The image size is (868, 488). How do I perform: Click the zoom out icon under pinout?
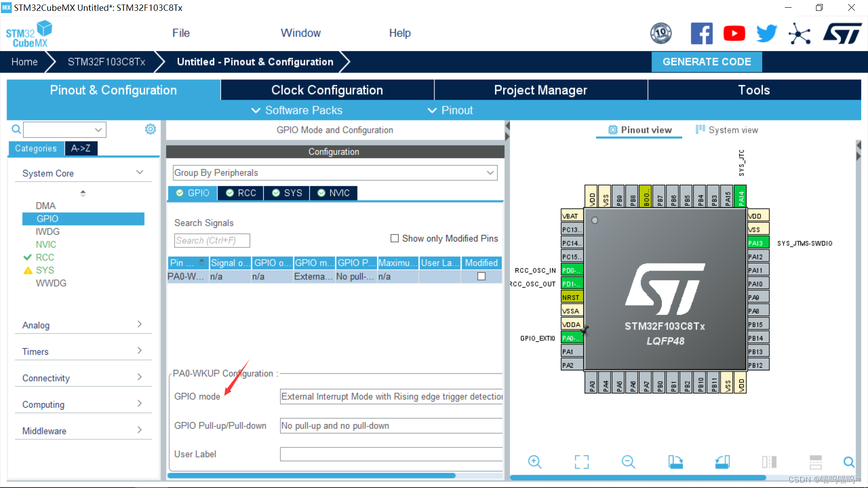click(x=628, y=462)
